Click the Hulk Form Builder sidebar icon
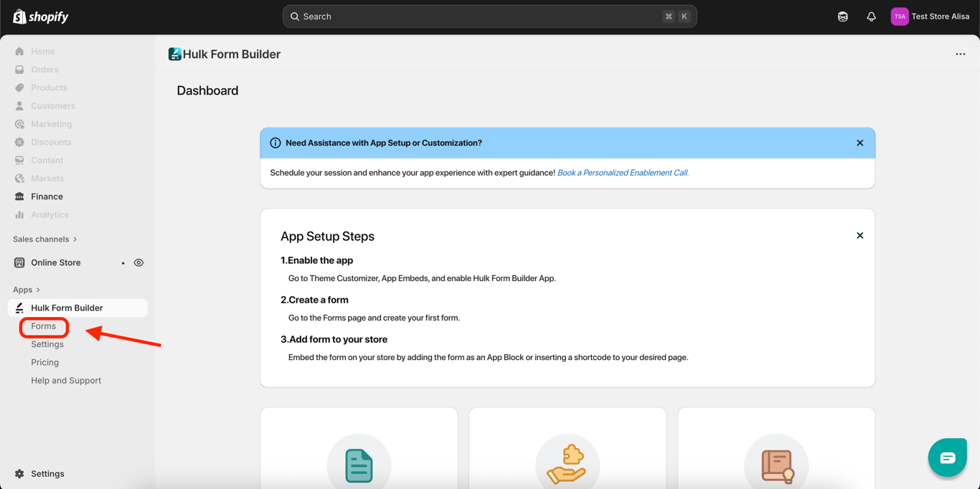This screenshot has width=980, height=489. point(19,308)
